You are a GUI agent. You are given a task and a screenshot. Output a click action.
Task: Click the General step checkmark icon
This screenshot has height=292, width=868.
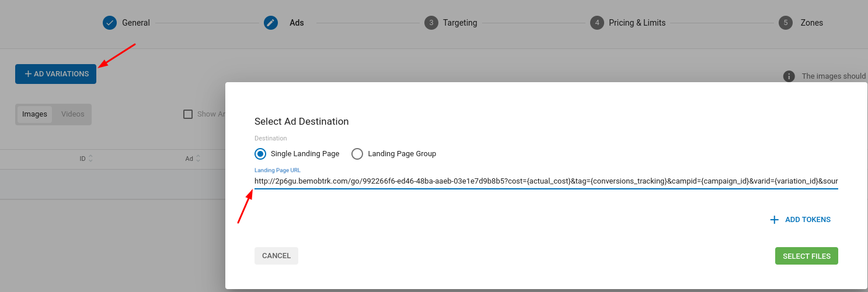(x=110, y=23)
